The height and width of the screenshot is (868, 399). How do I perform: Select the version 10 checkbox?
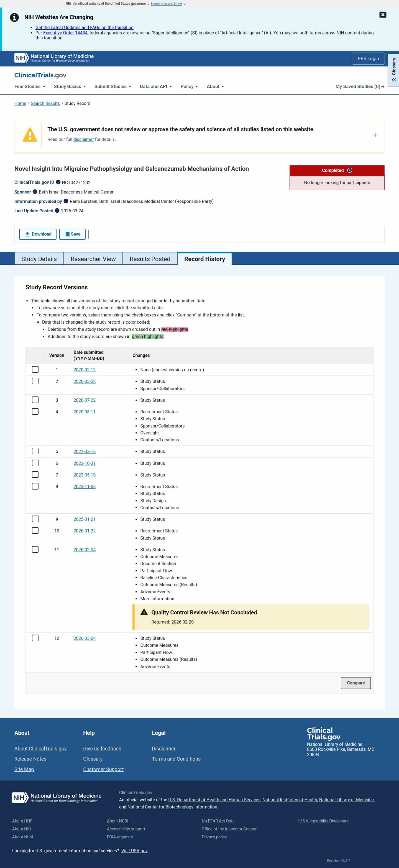tap(35, 530)
